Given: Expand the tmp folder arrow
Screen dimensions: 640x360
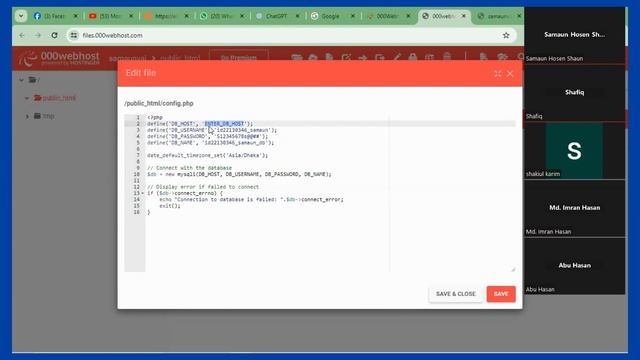Looking at the screenshot, I should (x=27, y=116).
